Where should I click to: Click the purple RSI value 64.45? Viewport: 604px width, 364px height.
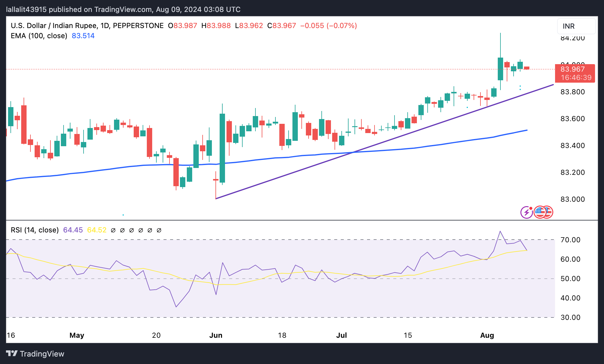73,230
